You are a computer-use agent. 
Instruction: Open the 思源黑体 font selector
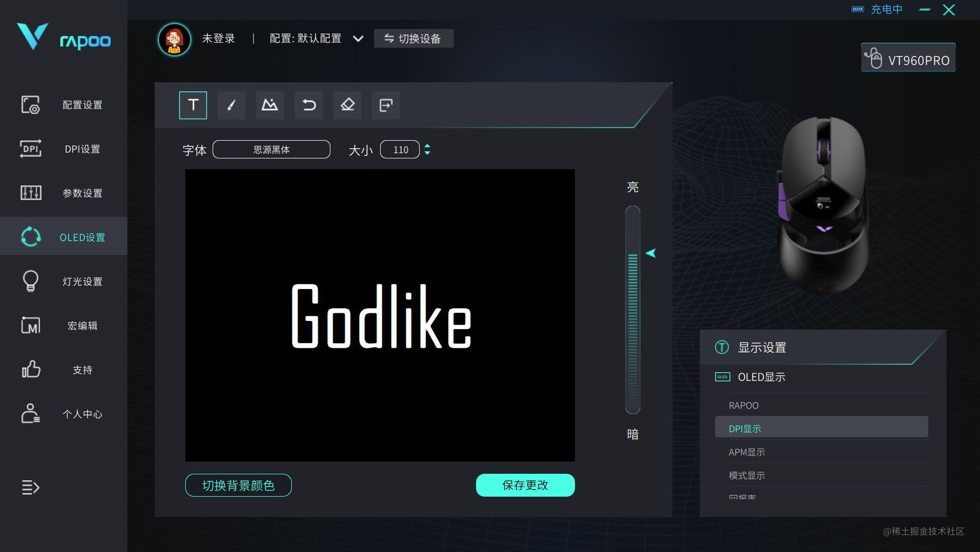tap(272, 149)
